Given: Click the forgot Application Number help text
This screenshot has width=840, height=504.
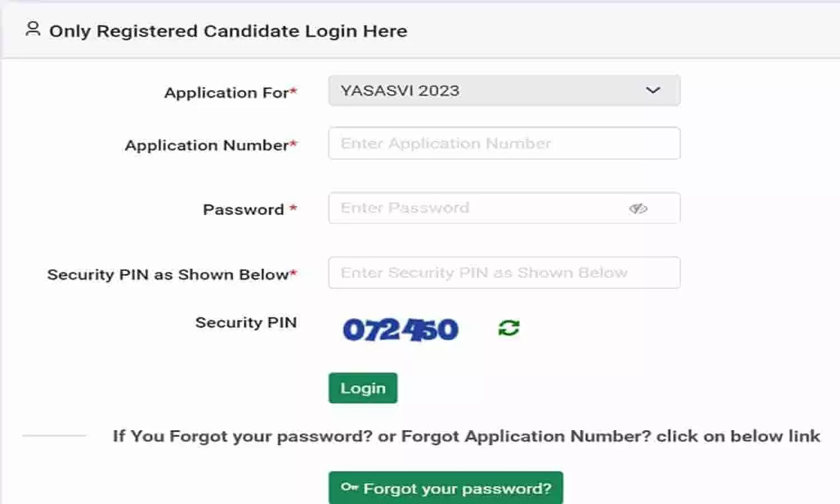Looking at the screenshot, I should click(466, 436).
